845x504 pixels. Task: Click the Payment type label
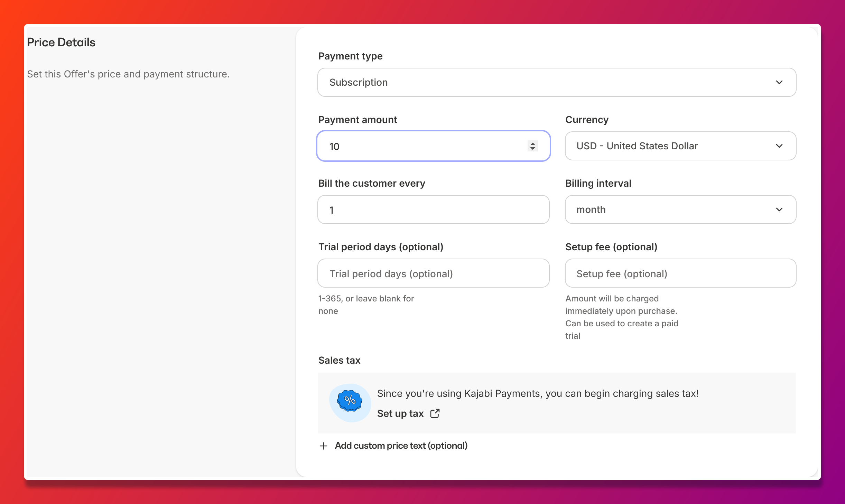[x=350, y=56]
